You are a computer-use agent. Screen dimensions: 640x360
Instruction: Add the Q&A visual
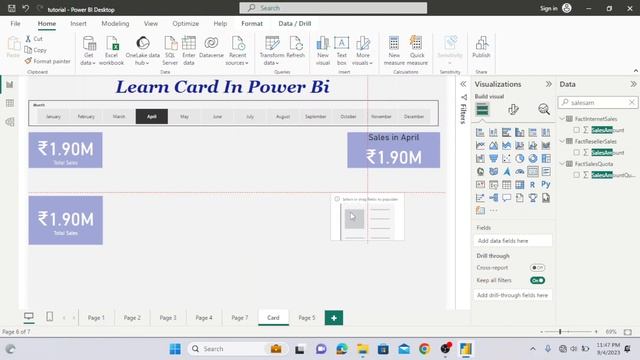point(507,198)
